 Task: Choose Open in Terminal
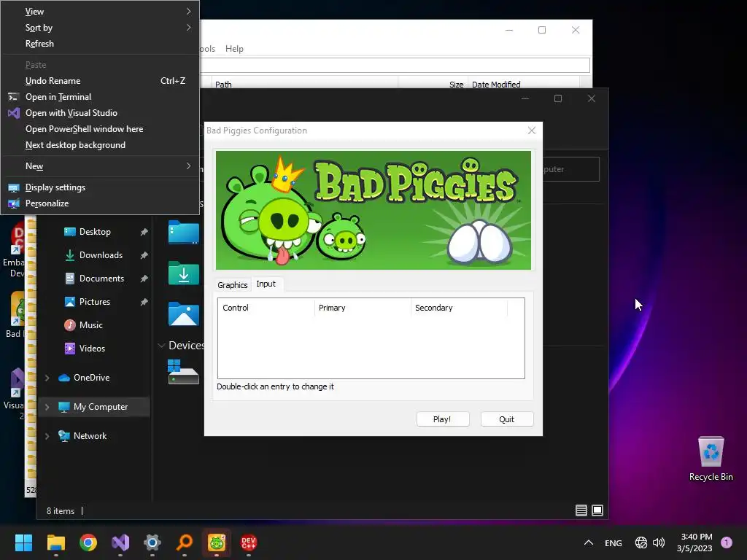99,97
